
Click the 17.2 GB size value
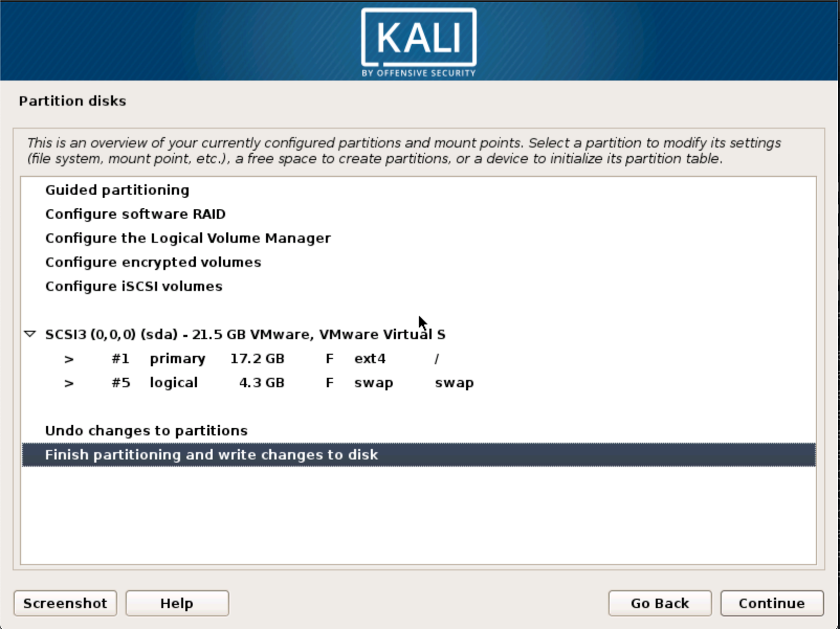(x=257, y=359)
